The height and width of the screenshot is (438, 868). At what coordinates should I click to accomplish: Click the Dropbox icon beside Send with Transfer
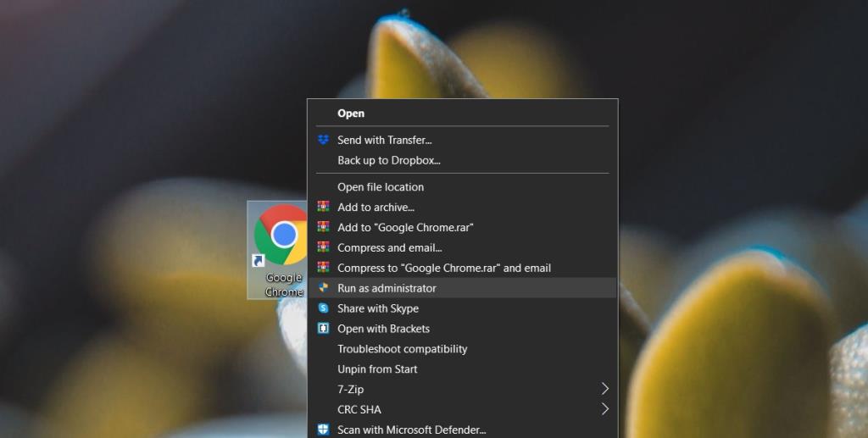pos(323,140)
